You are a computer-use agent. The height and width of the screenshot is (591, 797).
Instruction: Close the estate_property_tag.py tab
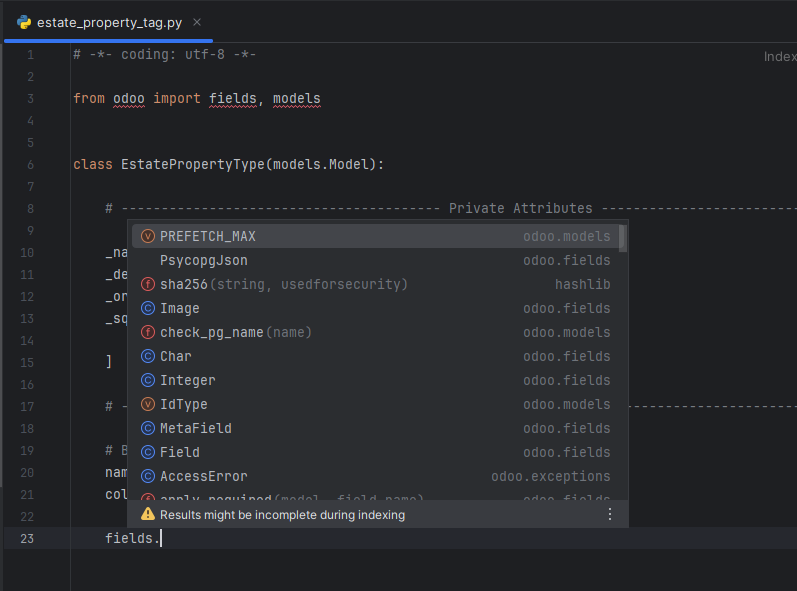click(197, 22)
